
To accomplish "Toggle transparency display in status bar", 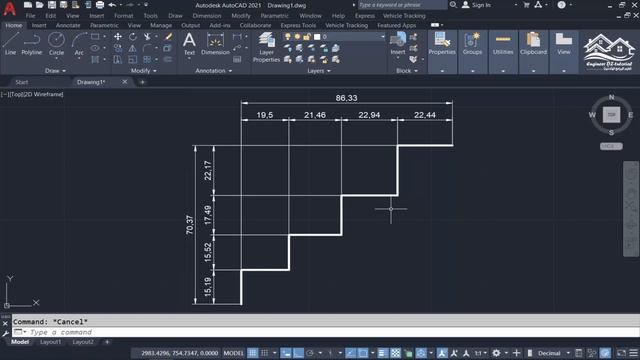I will click(396, 353).
